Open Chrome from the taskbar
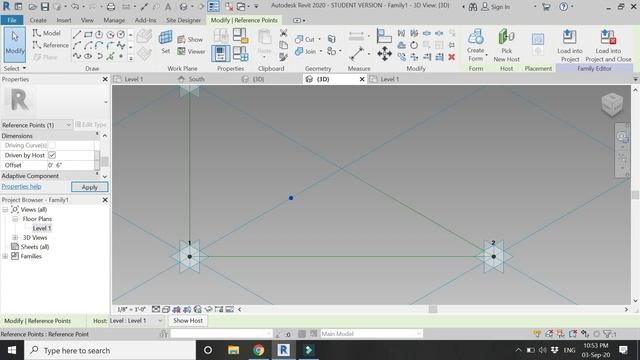This screenshot has height=360, width=640. pyautogui.click(x=258, y=350)
